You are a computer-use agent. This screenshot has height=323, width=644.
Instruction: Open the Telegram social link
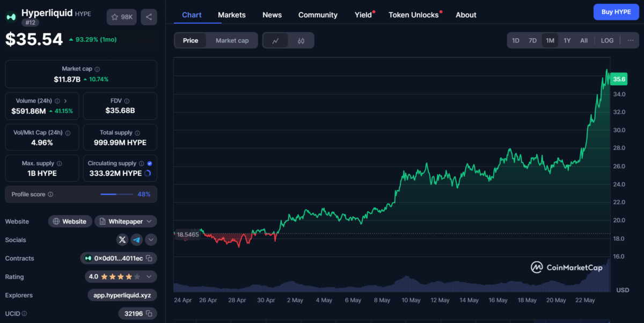pyautogui.click(x=137, y=240)
